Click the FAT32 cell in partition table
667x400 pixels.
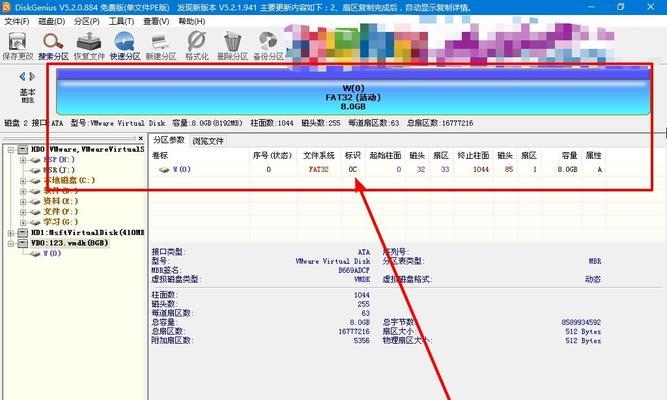[319, 169]
